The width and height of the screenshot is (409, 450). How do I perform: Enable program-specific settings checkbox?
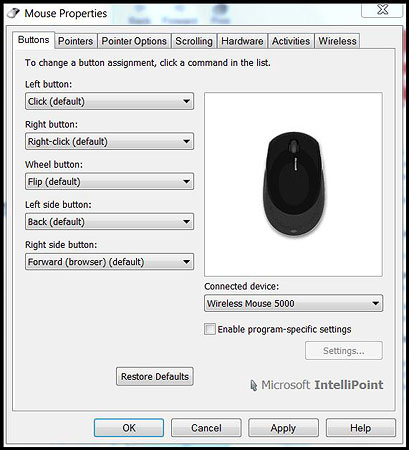(x=210, y=329)
